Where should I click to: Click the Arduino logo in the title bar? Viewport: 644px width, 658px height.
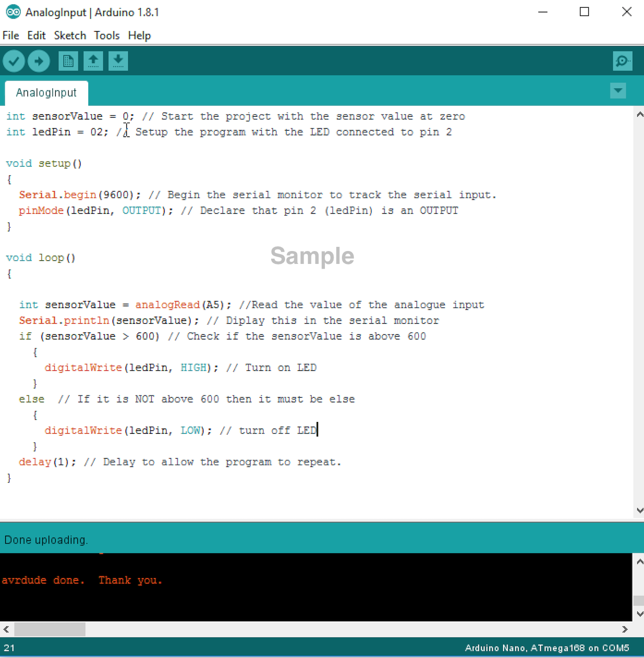pos(13,12)
